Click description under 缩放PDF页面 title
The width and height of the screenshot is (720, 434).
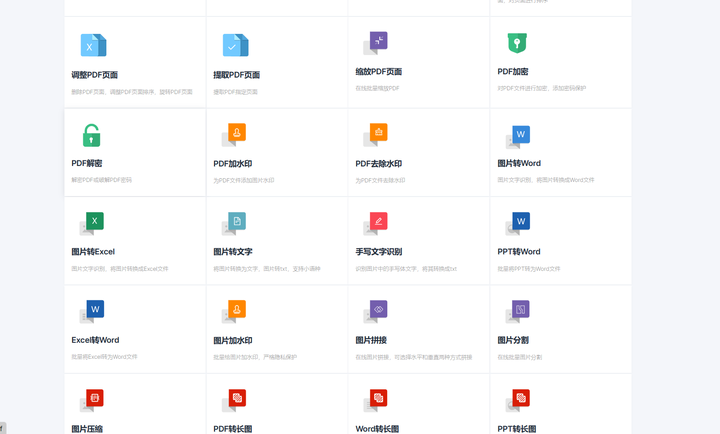click(x=377, y=88)
